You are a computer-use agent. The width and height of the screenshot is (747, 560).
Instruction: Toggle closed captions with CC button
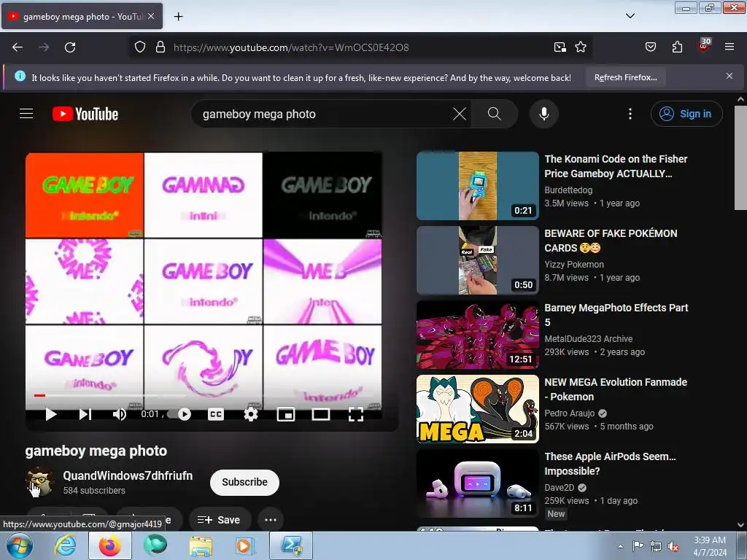216,414
